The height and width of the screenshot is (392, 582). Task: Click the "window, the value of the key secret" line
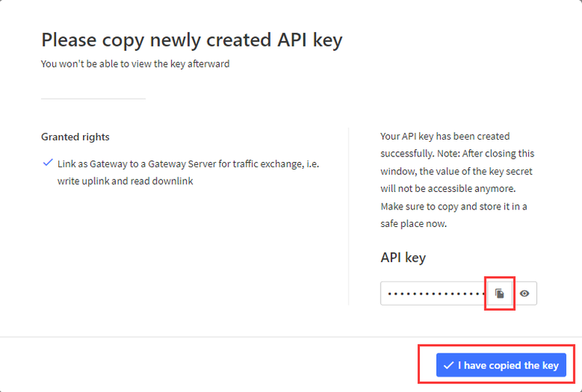[456, 171]
